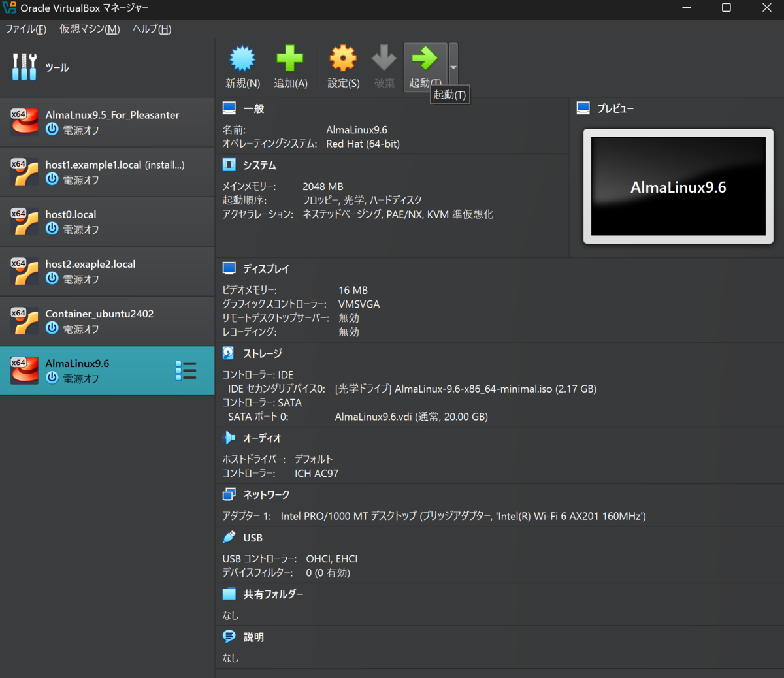Click the ICH AC97 audio controller value
The height and width of the screenshot is (678, 784).
tap(316, 473)
